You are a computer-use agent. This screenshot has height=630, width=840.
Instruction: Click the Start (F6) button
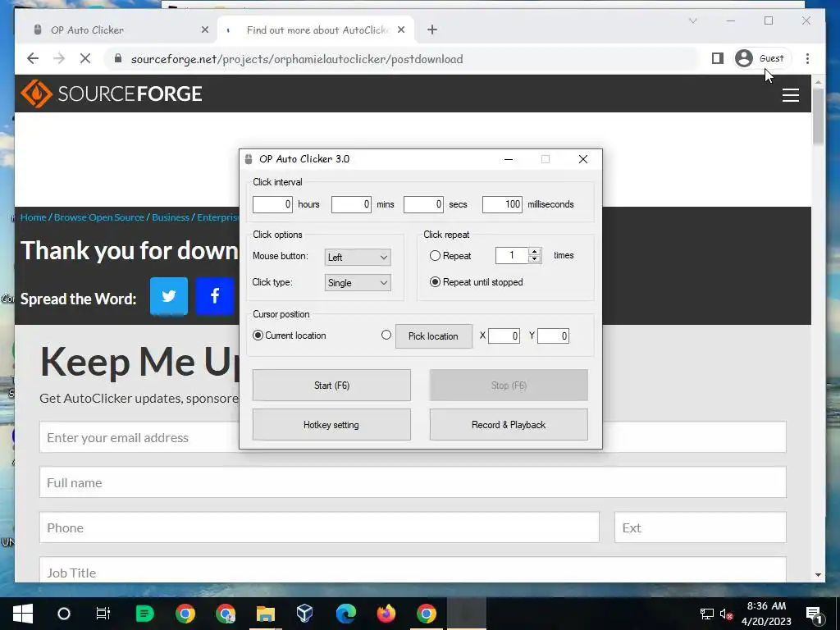pyautogui.click(x=331, y=386)
